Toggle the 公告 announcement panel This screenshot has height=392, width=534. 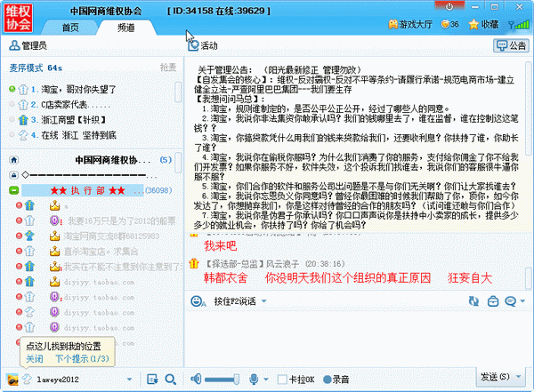click(x=511, y=45)
